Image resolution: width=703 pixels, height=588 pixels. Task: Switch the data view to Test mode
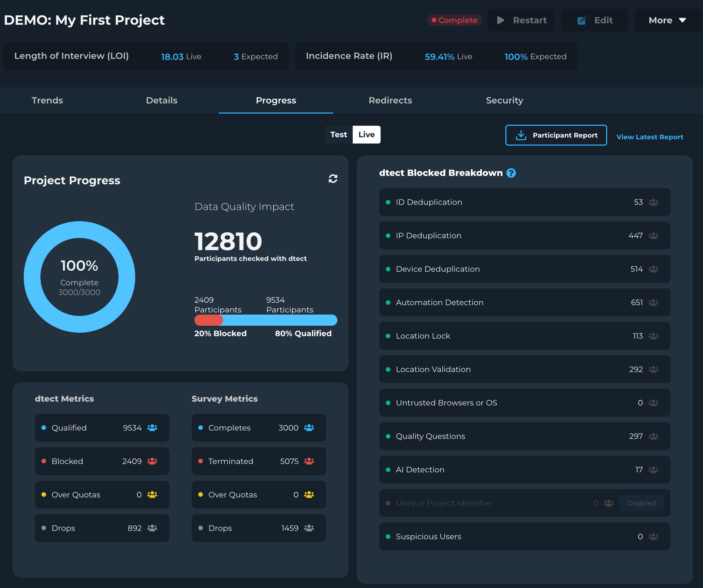coord(338,135)
